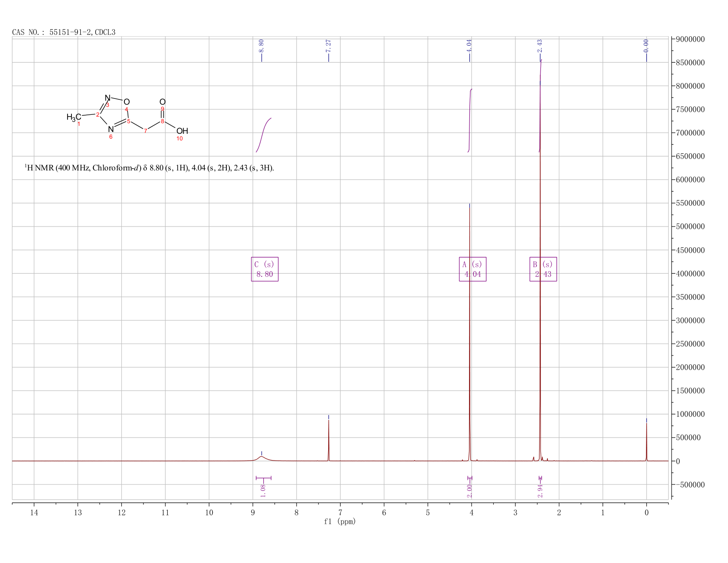Select the 1.08 integral value
The image size is (728, 563).
tap(263, 491)
